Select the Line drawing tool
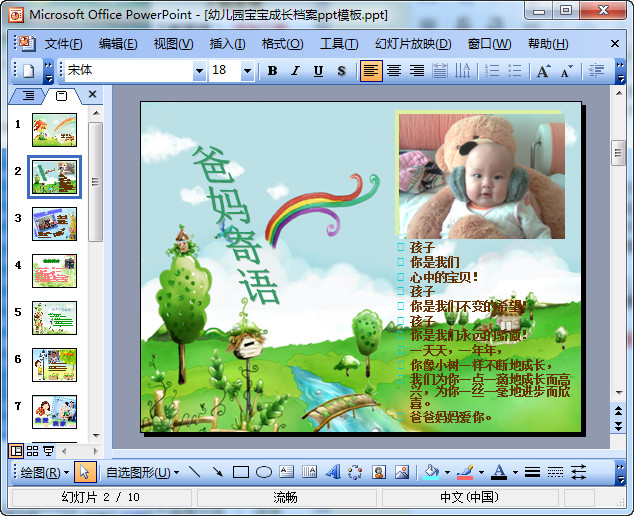The image size is (634, 516). pos(195,472)
